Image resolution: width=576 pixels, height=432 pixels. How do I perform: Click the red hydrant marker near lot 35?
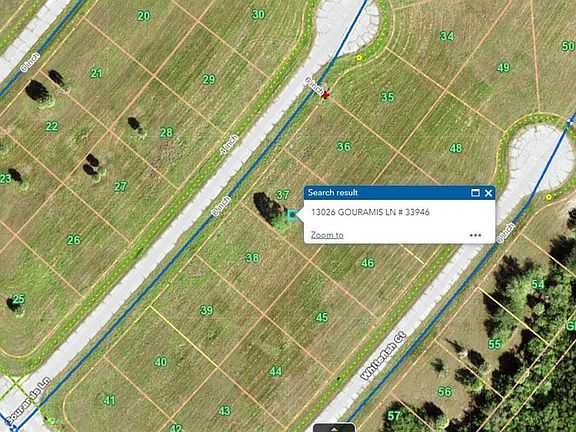325,95
